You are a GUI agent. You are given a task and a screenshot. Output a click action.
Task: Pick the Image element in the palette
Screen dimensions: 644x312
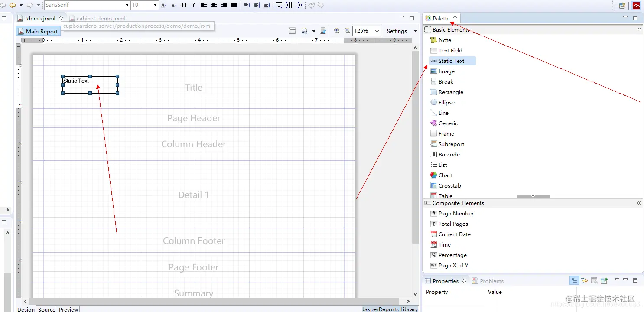coord(442,71)
